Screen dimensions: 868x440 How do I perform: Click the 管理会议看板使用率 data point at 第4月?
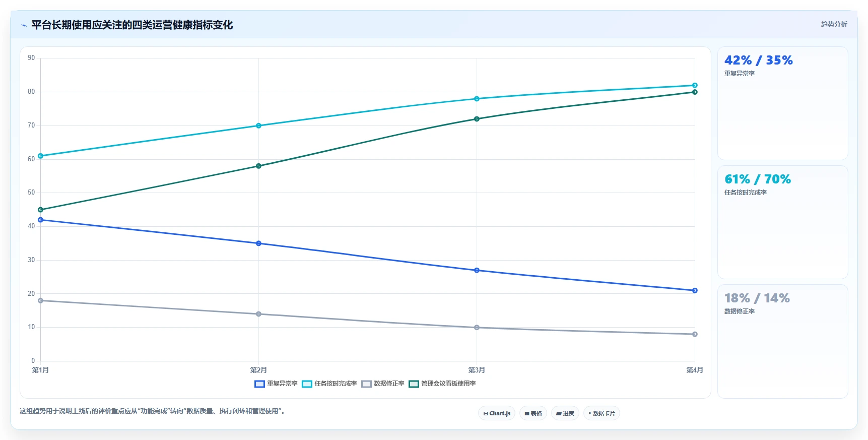click(695, 92)
